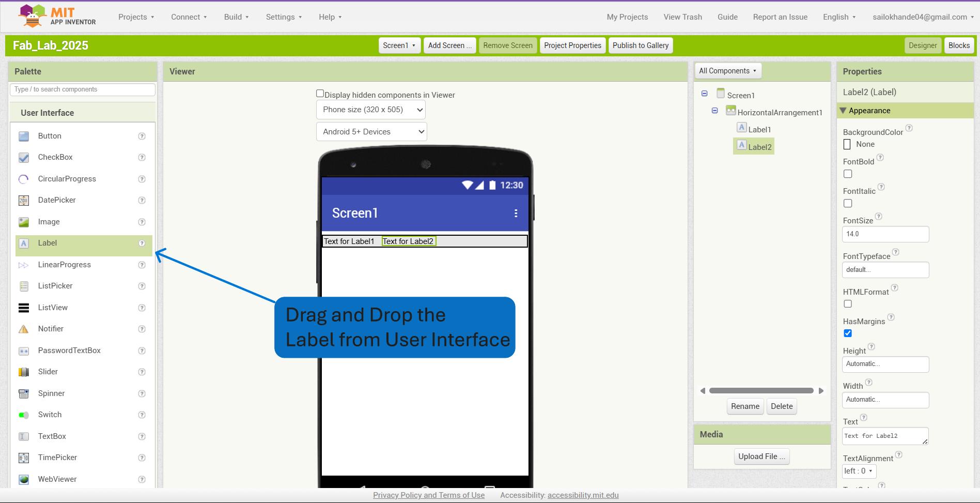Select the DatePicker component icon

coord(24,200)
